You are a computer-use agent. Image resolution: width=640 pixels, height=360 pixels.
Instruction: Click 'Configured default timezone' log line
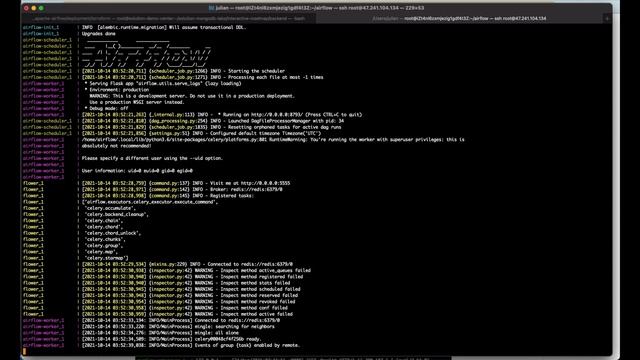click(x=201, y=133)
